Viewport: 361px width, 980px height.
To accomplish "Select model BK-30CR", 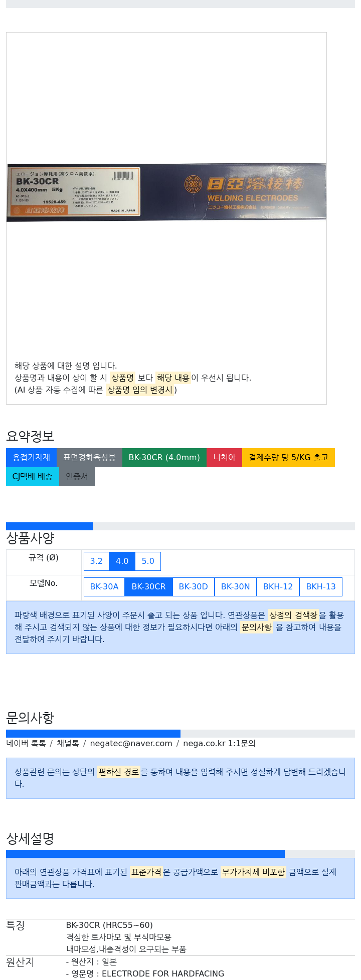I will (x=148, y=586).
